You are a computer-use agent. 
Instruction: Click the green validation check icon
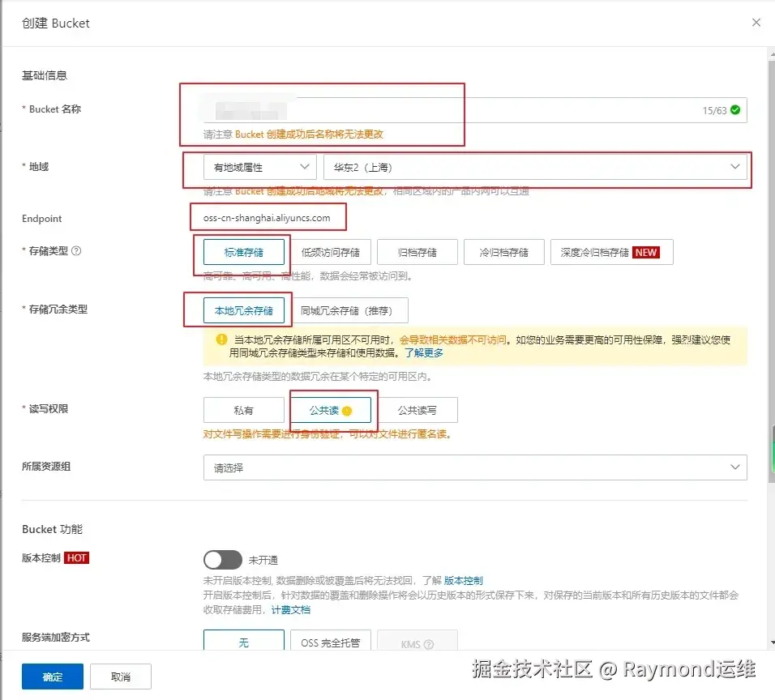tap(735, 109)
